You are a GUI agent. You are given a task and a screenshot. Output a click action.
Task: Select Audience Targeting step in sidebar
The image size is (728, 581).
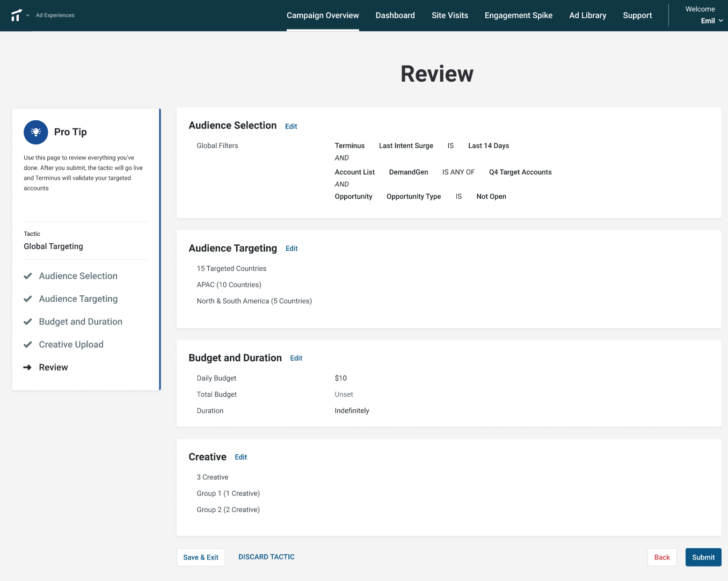pos(78,299)
